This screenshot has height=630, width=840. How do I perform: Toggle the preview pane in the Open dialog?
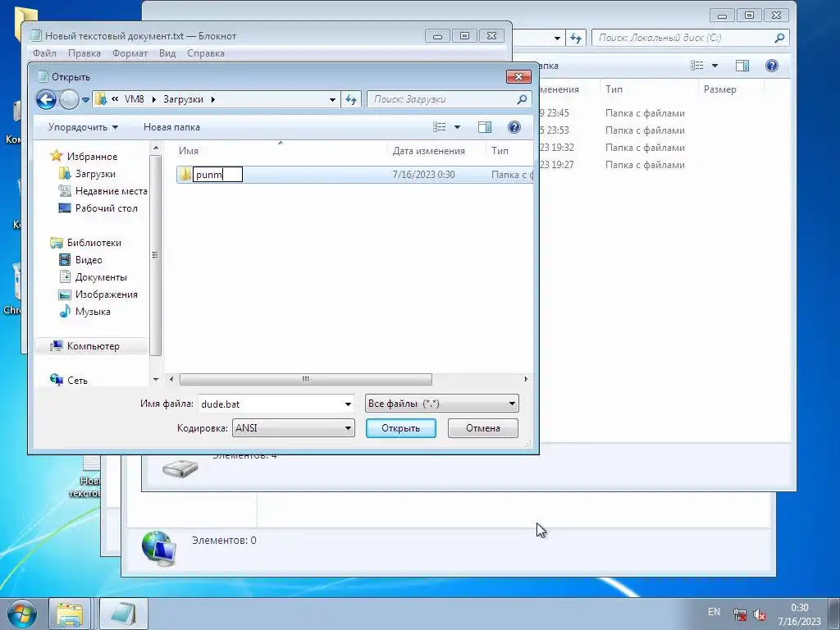[485, 127]
